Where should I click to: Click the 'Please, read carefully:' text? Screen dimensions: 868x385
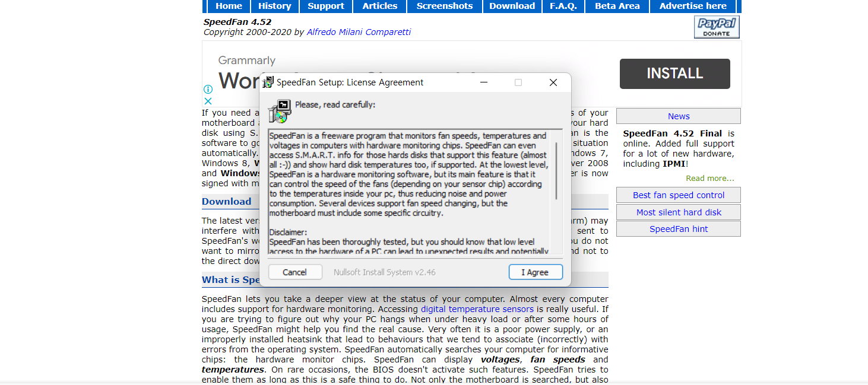pos(335,105)
